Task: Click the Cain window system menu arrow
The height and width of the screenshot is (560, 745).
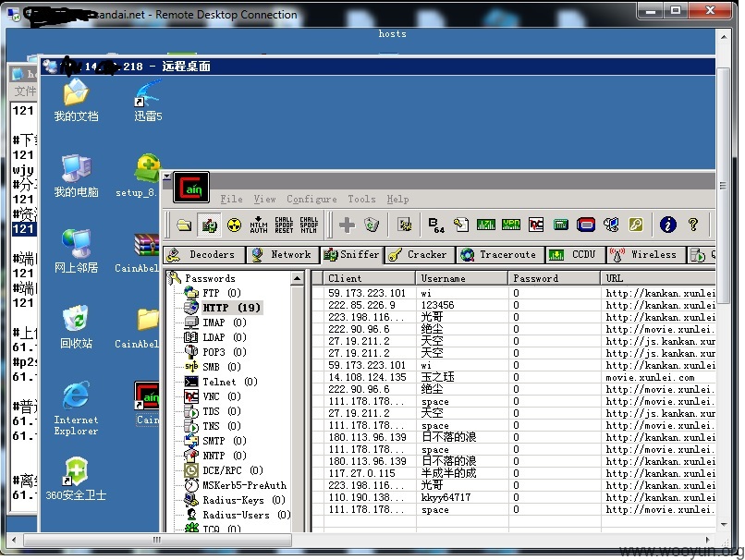Action: [166, 177]
